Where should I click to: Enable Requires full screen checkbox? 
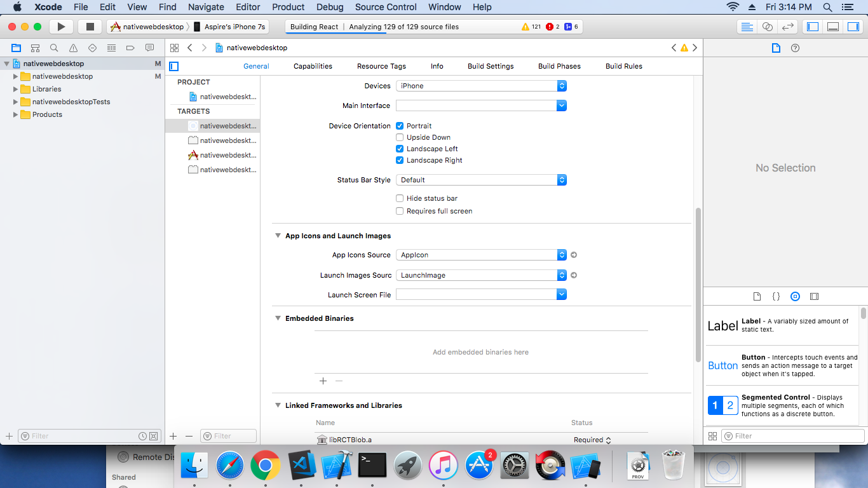tap(400, 211)
